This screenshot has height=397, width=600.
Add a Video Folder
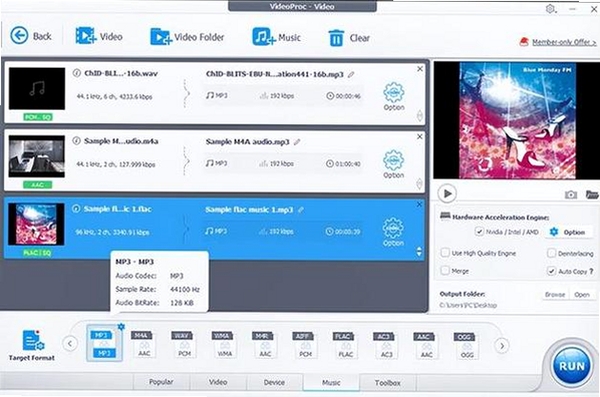point(187,37)
